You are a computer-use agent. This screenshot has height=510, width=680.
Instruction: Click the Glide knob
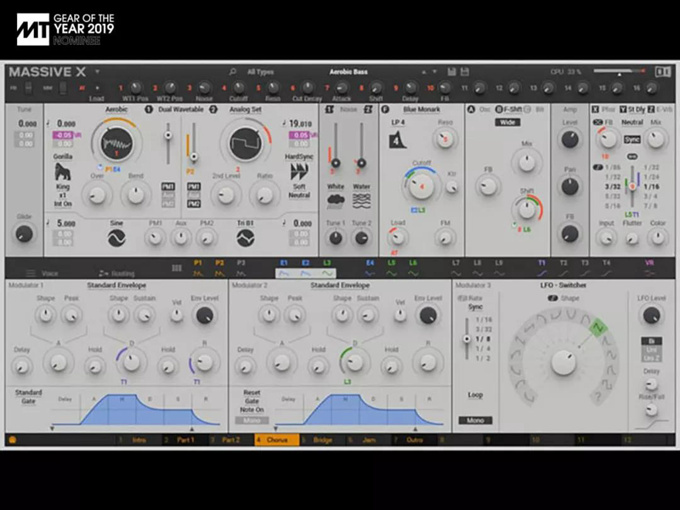(24, 234)
